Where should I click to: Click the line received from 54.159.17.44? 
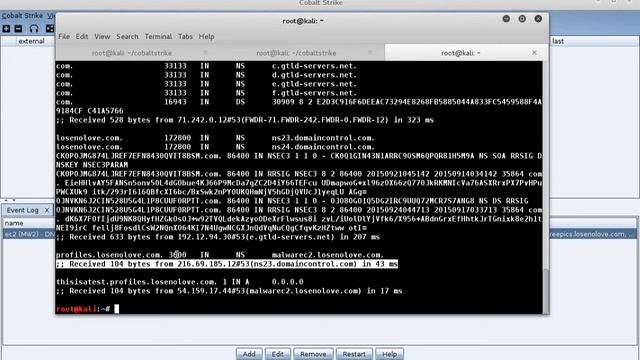[x=229, y=291]
